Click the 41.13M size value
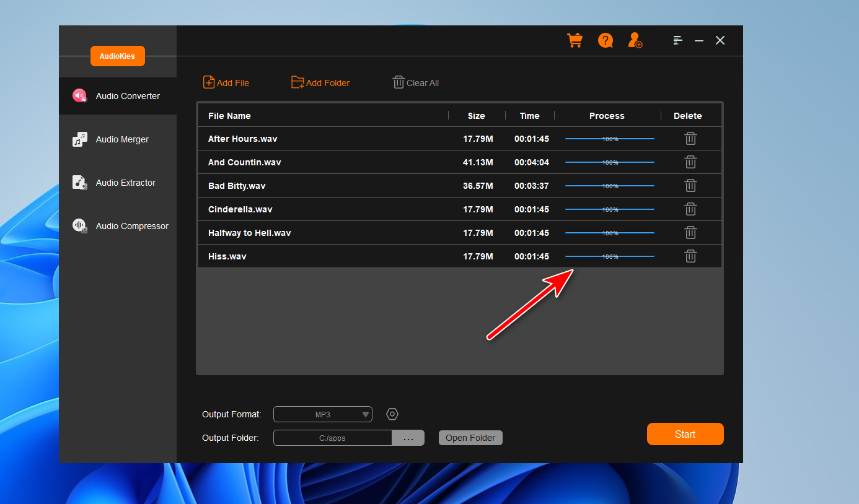Image resolution: width=859 pixels, height=504 pixels. 478,162
